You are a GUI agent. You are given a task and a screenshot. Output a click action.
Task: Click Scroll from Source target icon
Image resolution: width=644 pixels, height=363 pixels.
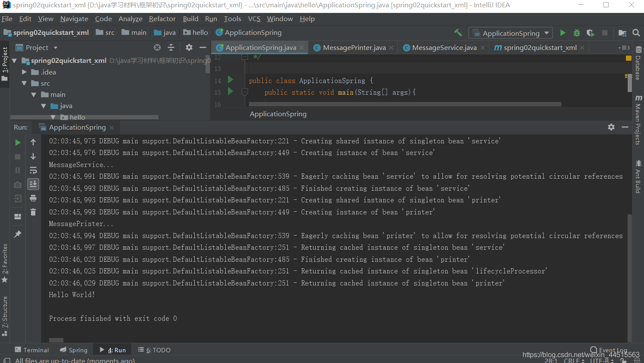click(157, 47)
